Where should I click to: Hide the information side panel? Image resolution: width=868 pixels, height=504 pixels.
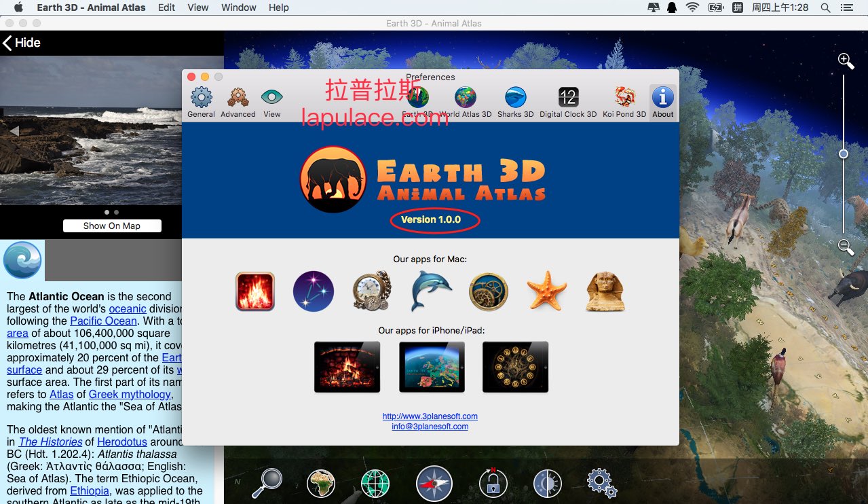click(22, 43)
